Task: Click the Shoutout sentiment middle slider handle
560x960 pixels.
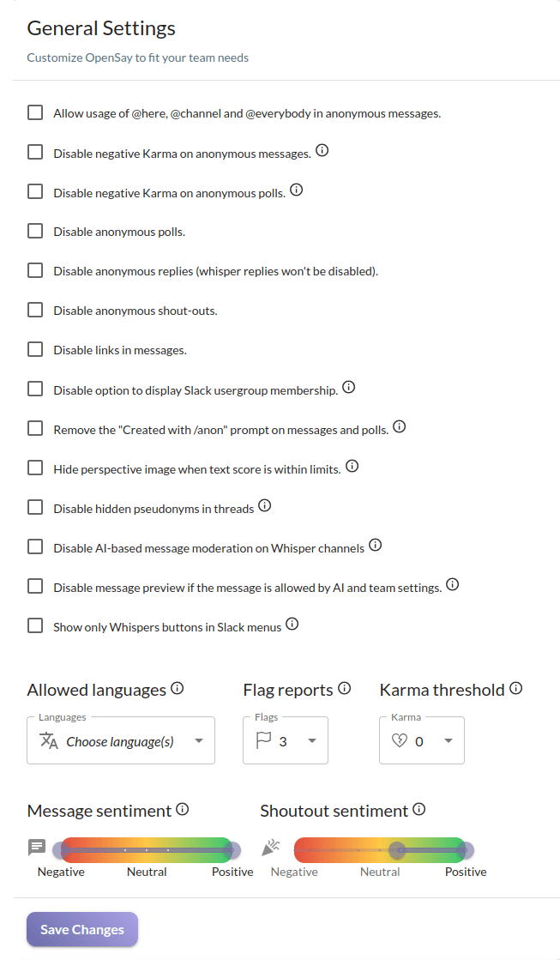Action: [397, 849]
